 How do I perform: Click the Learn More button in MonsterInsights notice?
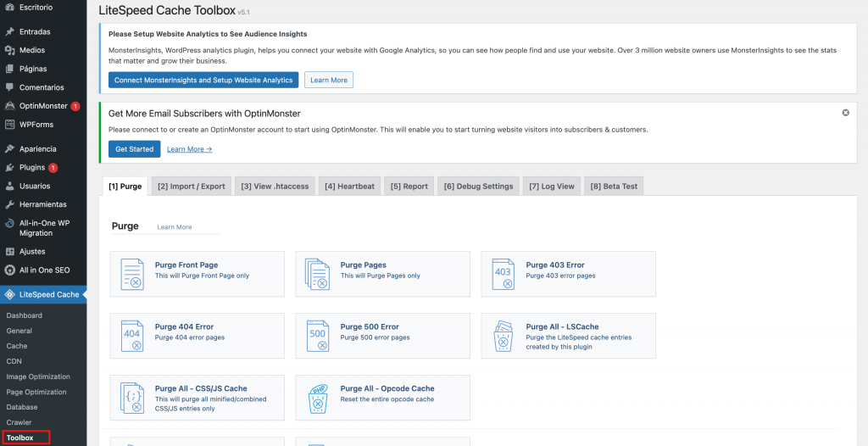(x=328, y=81)
